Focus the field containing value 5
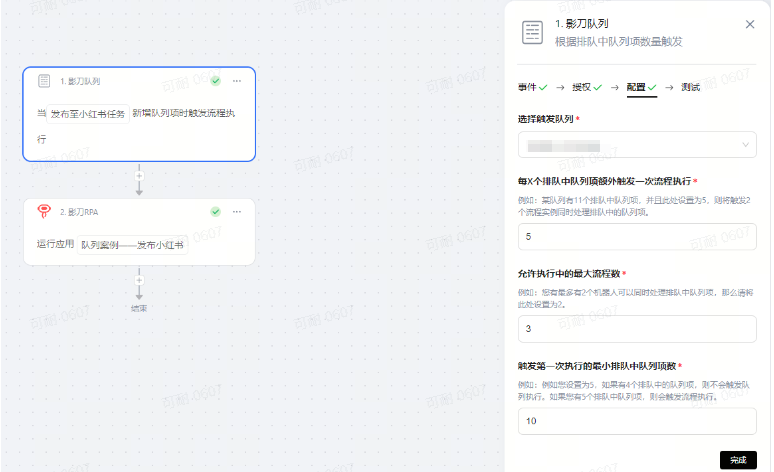The height and width of the screenshot is (472, 774). 637,236
